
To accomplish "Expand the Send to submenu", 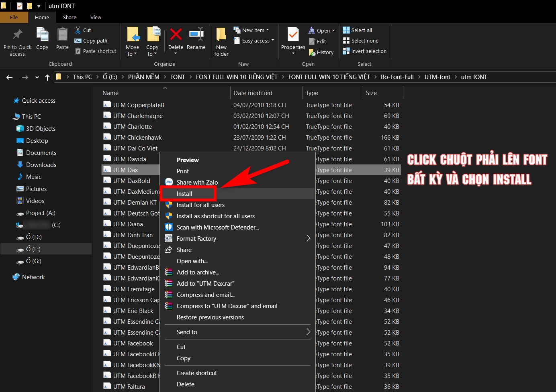I will [309, 332].
